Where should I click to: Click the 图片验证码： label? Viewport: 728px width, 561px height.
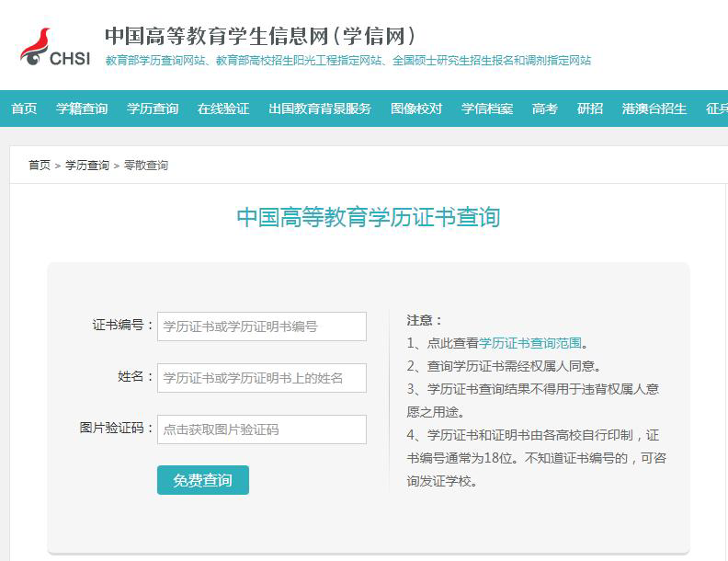click(116, 428)
